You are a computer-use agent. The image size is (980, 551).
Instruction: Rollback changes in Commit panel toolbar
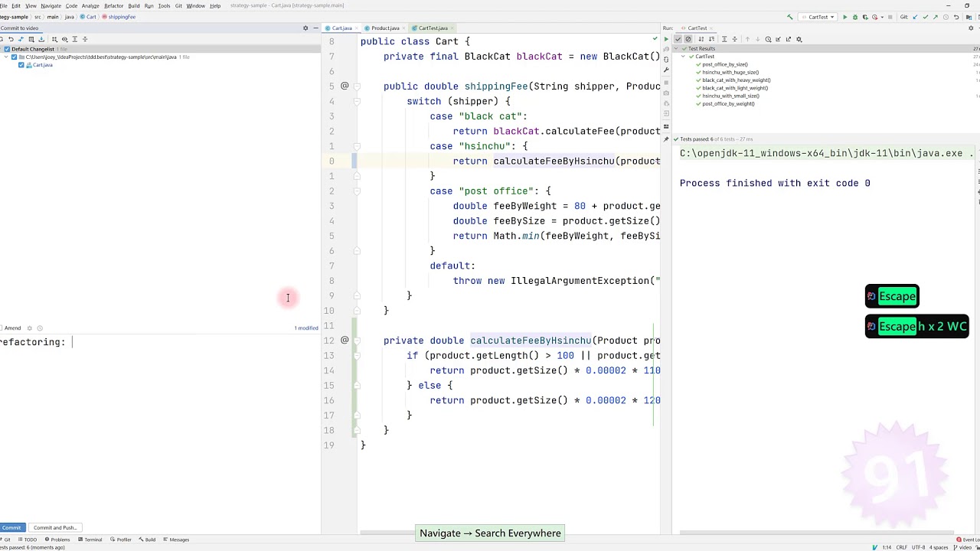pos(11,39)
